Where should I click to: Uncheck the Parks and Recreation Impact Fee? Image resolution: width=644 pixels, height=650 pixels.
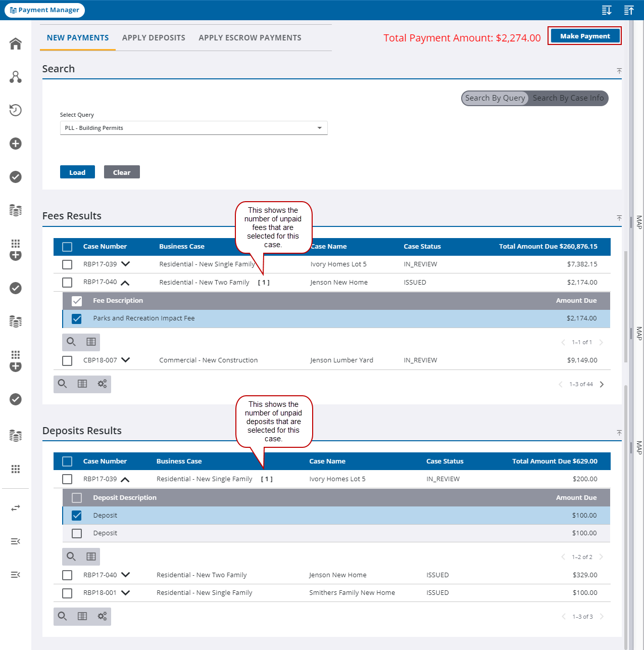[76, 318]
